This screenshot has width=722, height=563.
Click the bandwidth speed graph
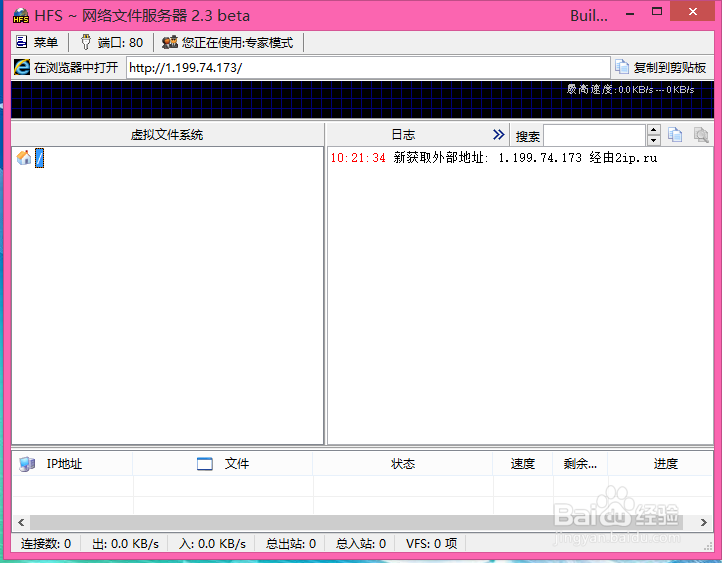pos(362,100)
